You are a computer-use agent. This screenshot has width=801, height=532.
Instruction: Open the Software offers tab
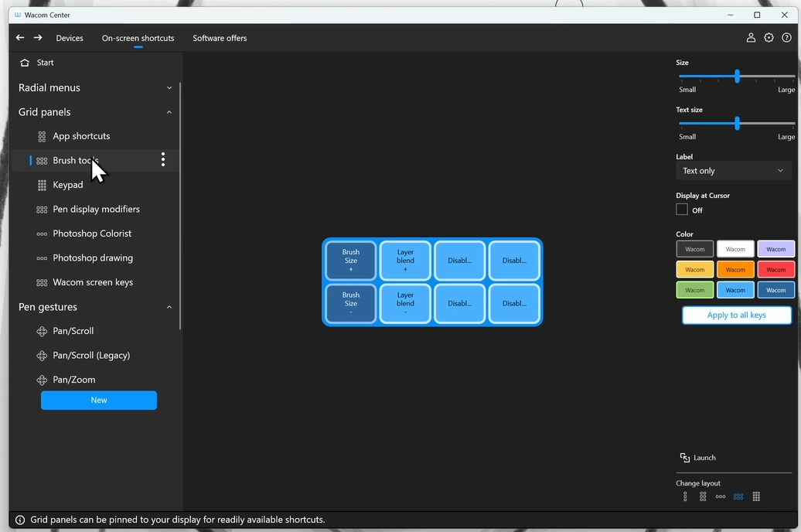(220, 39)
